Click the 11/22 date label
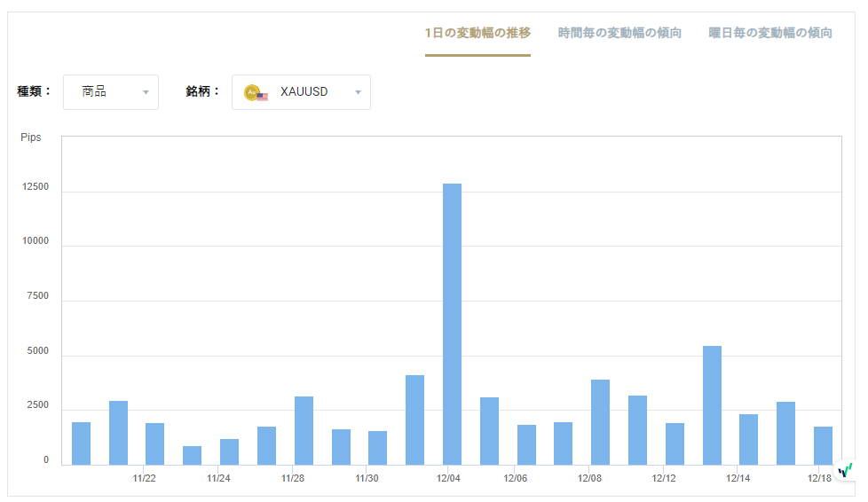 click(x=144, y=478)
